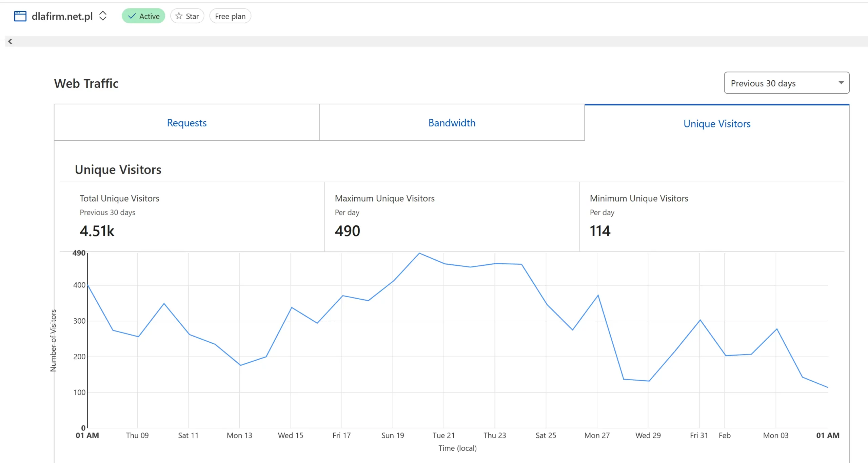The width and height of the screenshot is (868, 463).
Task: Click the chart line at Mon 27 spike
Action: (598, 296)
